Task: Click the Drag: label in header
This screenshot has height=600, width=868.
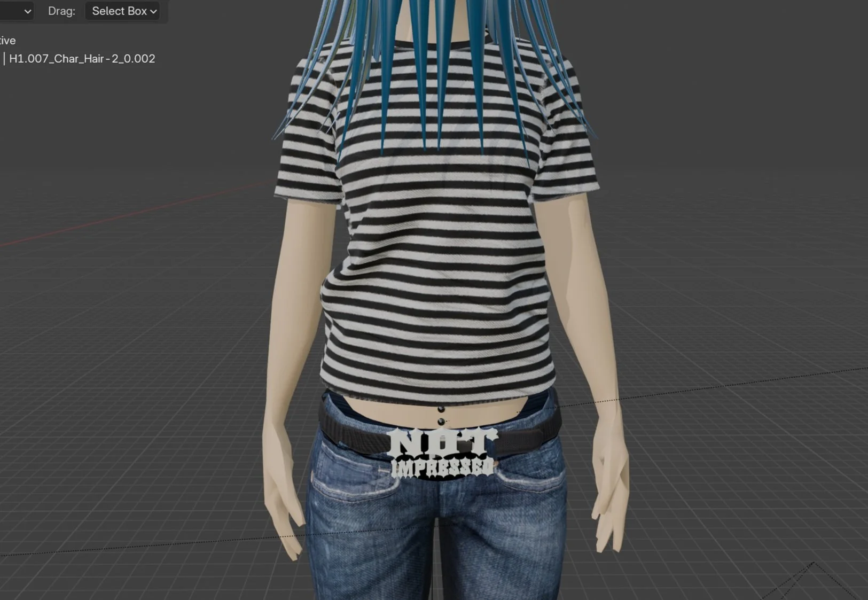Action: pyautogui.click(x=61, y=11)
